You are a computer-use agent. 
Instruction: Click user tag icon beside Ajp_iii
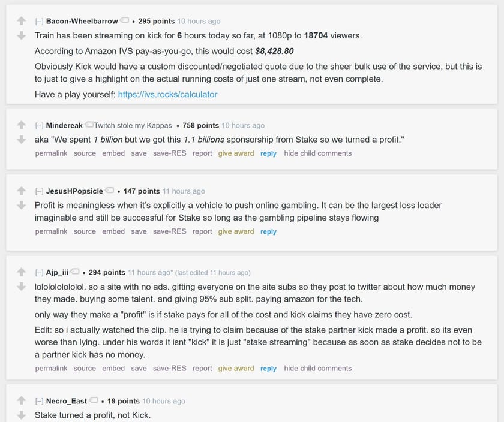[x=76, y=272]
